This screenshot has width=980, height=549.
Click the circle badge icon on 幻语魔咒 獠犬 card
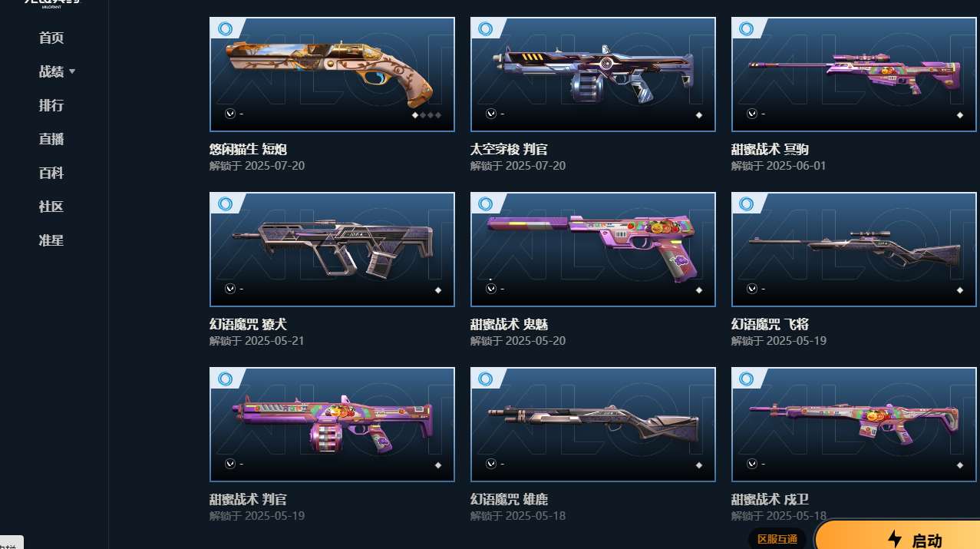click(x=225, y=203)
